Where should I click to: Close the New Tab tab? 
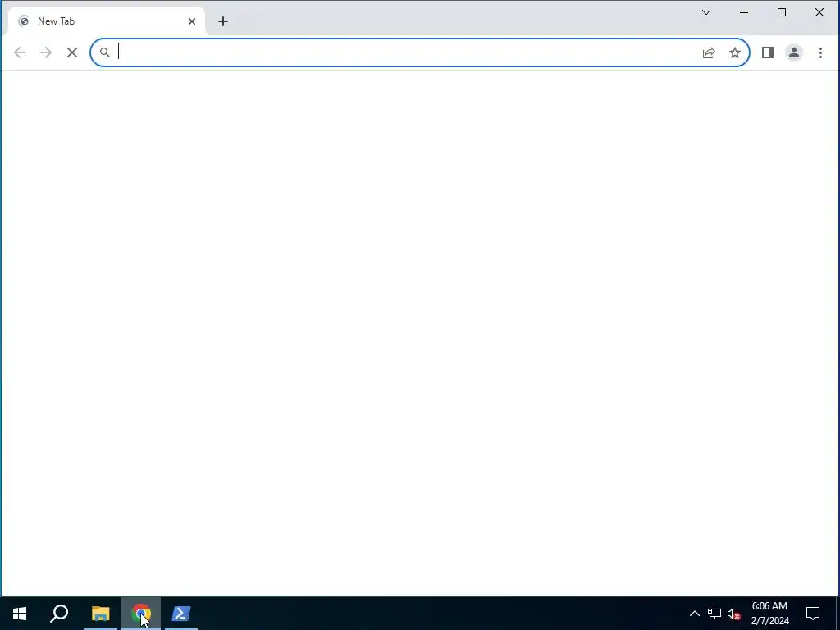192,21
